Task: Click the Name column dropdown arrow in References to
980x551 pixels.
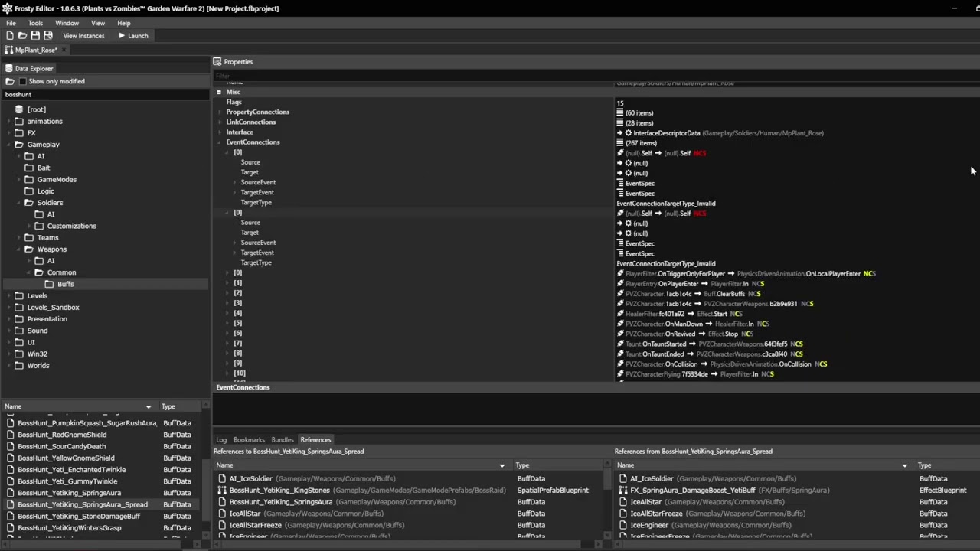Action: (502, 465)
